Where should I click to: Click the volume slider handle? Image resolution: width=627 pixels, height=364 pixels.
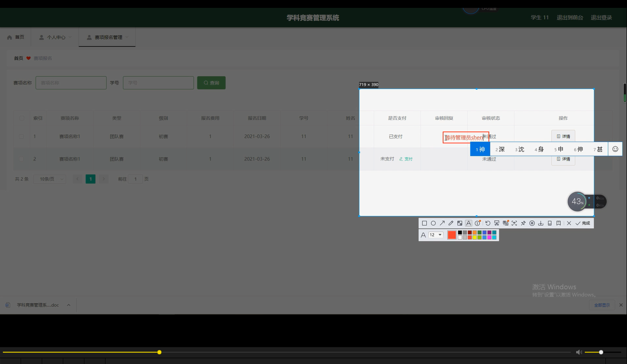(601, 352)
